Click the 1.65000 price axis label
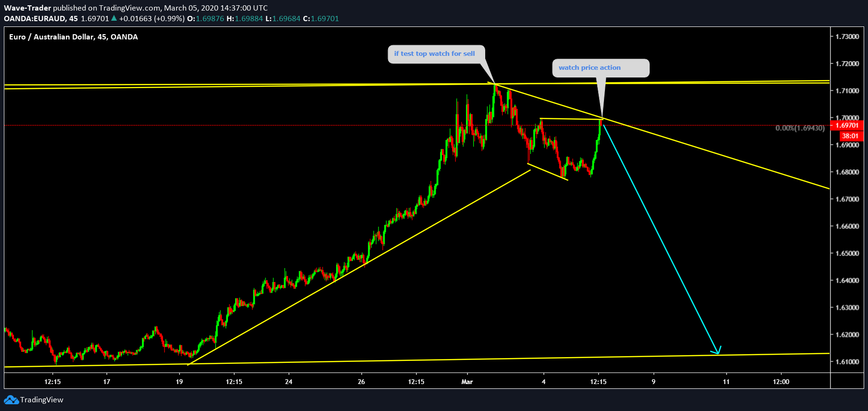This screenshot has width=868, height=411. coord(847,253)
